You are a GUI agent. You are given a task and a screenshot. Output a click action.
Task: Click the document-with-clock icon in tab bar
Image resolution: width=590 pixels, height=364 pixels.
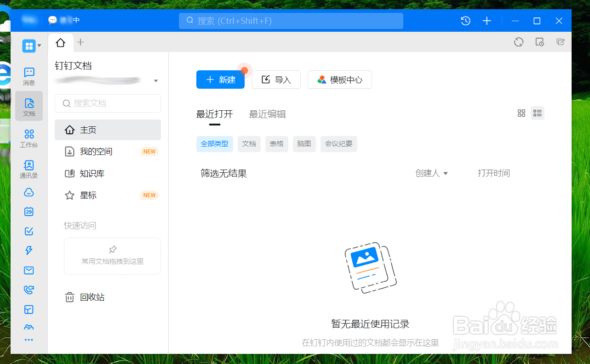[540, 42]
